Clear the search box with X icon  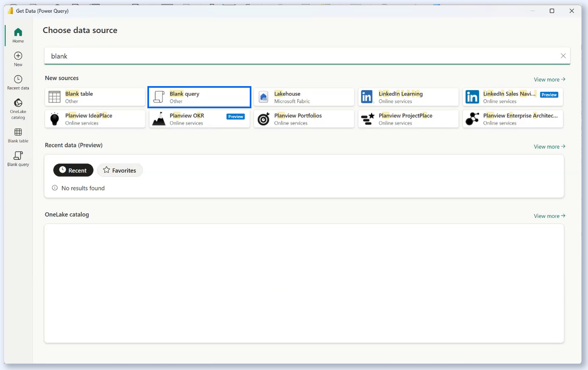[x=563, y=56]
